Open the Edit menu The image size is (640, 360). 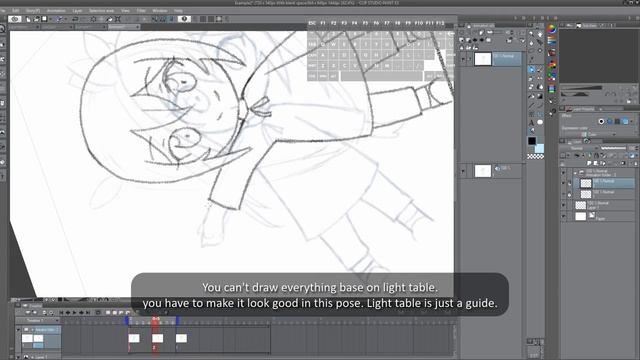point(16,11)
